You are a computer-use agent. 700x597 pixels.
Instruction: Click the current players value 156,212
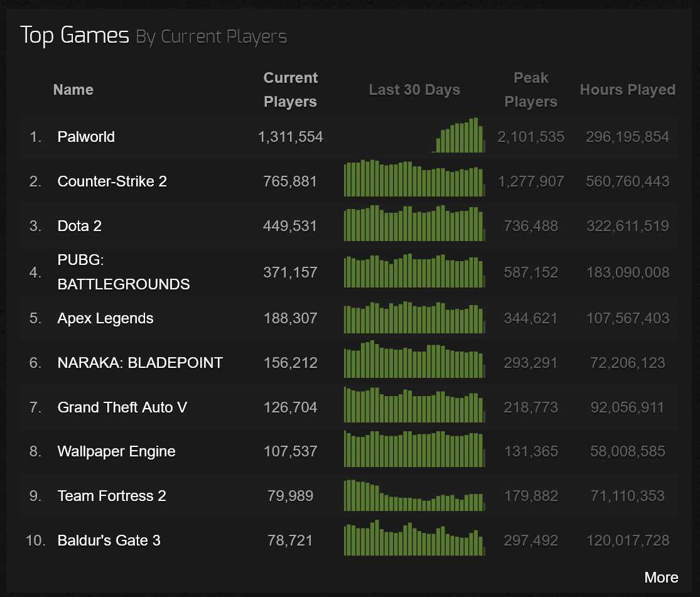pos(290,363)
